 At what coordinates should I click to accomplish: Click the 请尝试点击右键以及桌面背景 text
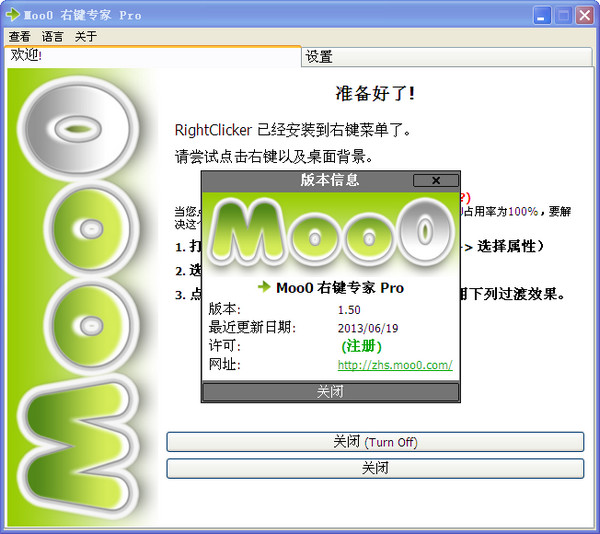(x=274, y=156)
